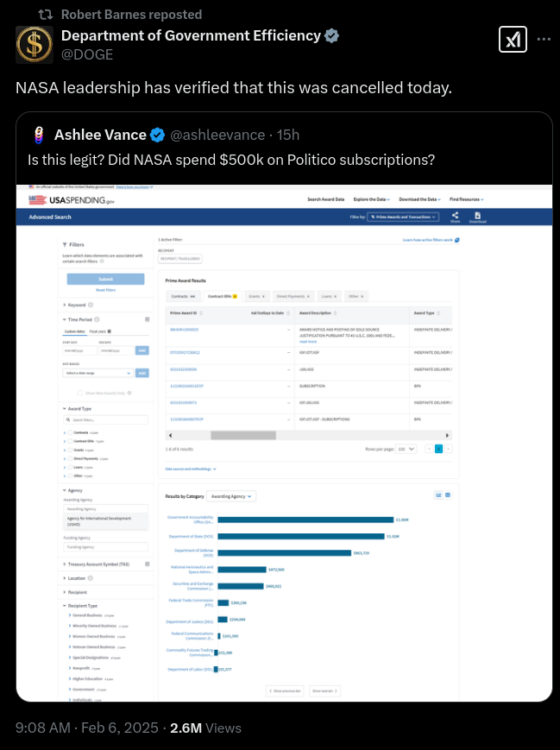Click the Ashlee Vance profile avatar icon
This screenshot has width=560, height=750.
[39, 135]
